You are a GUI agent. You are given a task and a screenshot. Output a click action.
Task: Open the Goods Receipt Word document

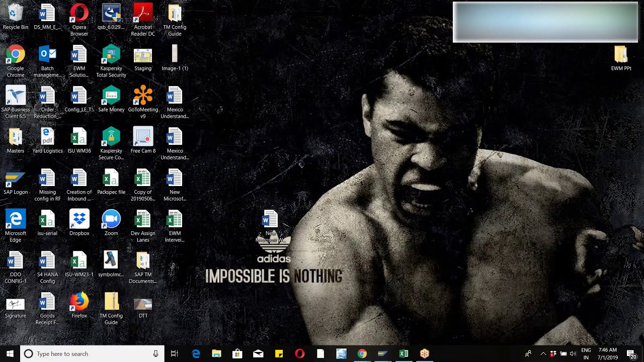(x=47, y=309)
